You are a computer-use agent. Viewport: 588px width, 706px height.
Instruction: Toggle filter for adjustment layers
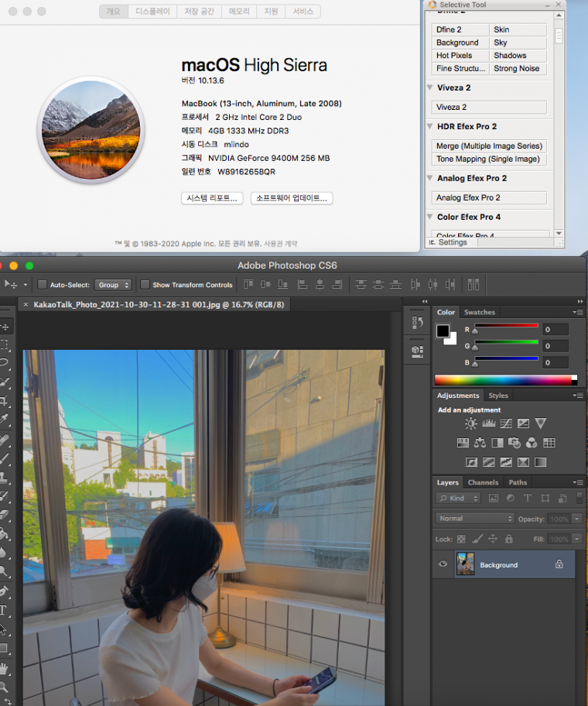[510, 498]
